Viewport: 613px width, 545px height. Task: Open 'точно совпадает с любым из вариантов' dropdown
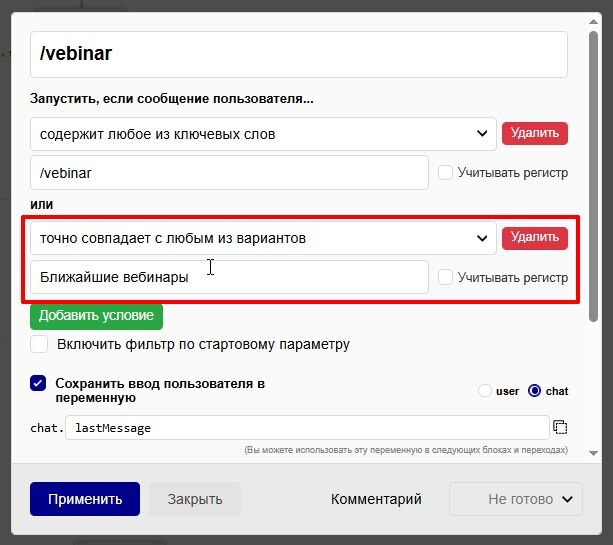tap(263, 238)
